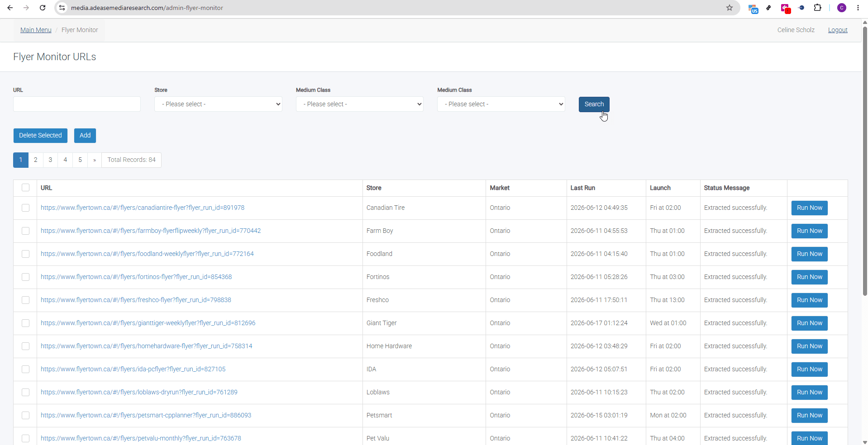Viewport: 868px width, 445px height.
Task: Check the Canadian Tire row checkbox
Action: click(x=25, y=208)
